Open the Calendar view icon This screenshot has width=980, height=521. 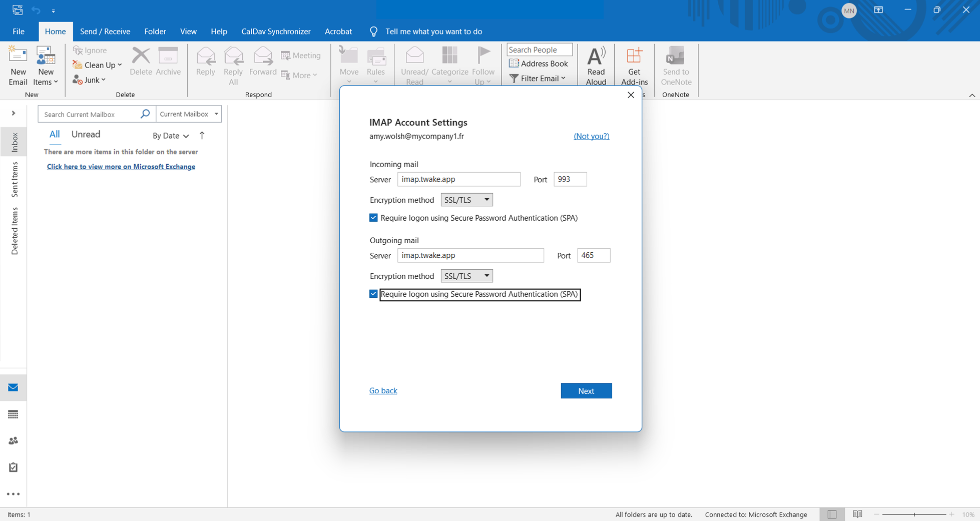(13, 414)
